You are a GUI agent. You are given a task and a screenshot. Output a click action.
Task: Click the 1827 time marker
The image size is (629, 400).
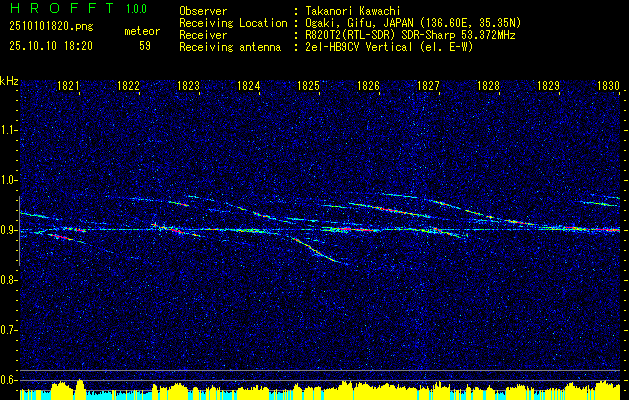tap(428, 85)
